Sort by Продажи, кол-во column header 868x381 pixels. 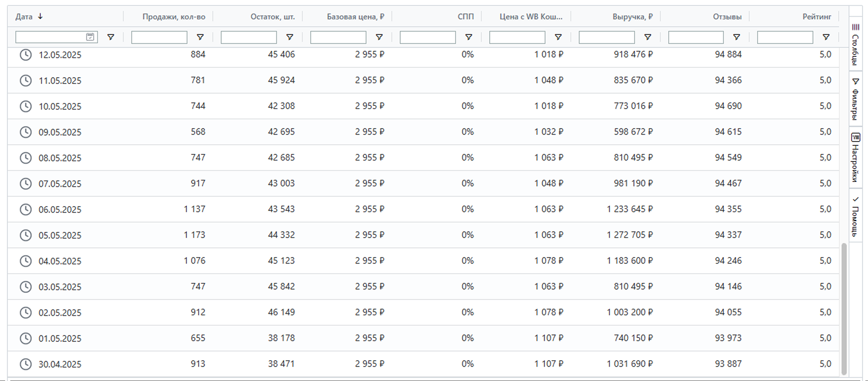pos(174,16)
